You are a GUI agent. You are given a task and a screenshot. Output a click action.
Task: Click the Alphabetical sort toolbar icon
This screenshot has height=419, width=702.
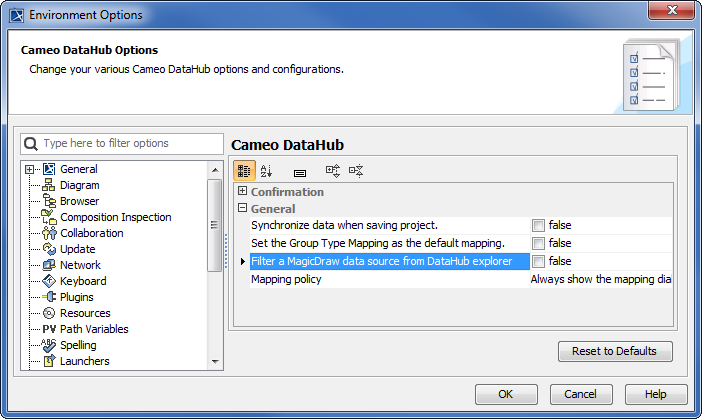point(267,171)
